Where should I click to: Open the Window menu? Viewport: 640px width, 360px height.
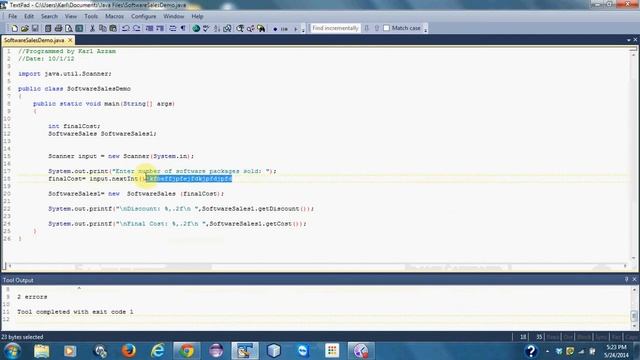click(x=173, y=16)
